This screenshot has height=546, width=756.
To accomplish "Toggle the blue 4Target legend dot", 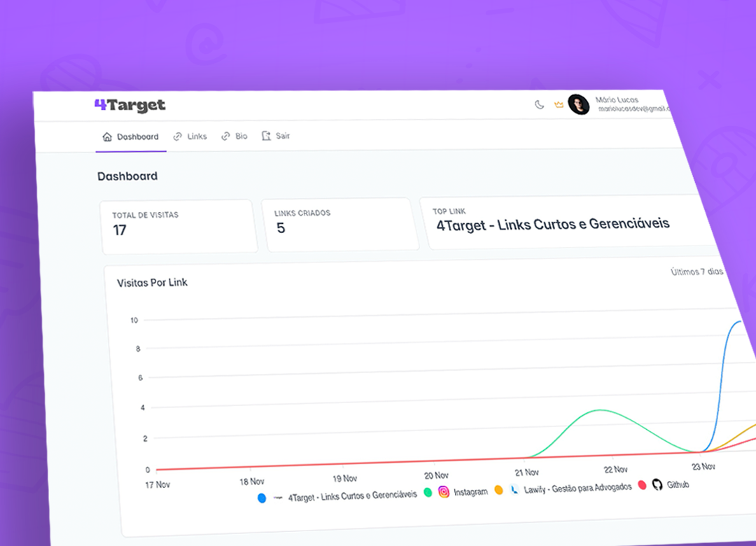I will (x=262, y=498).
